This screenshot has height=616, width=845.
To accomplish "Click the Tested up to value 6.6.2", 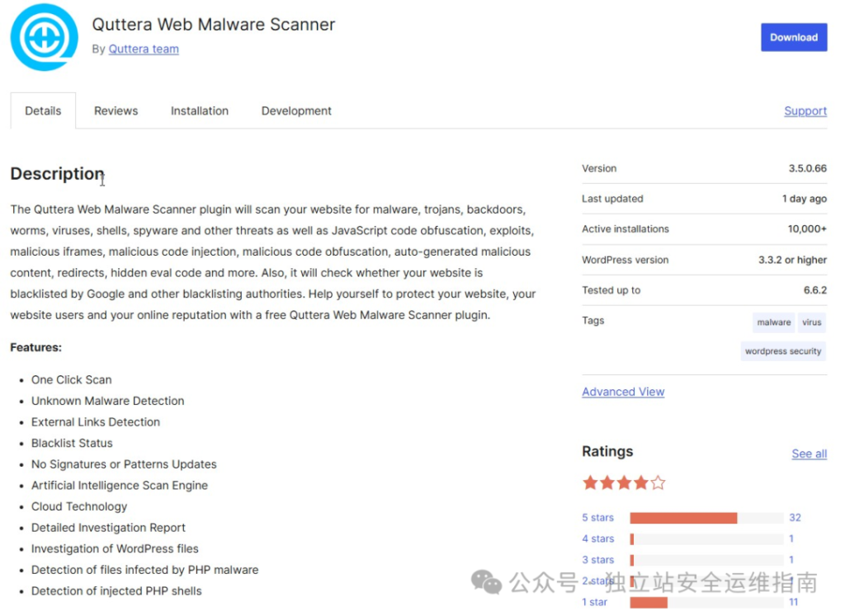I will click(814, 290).
